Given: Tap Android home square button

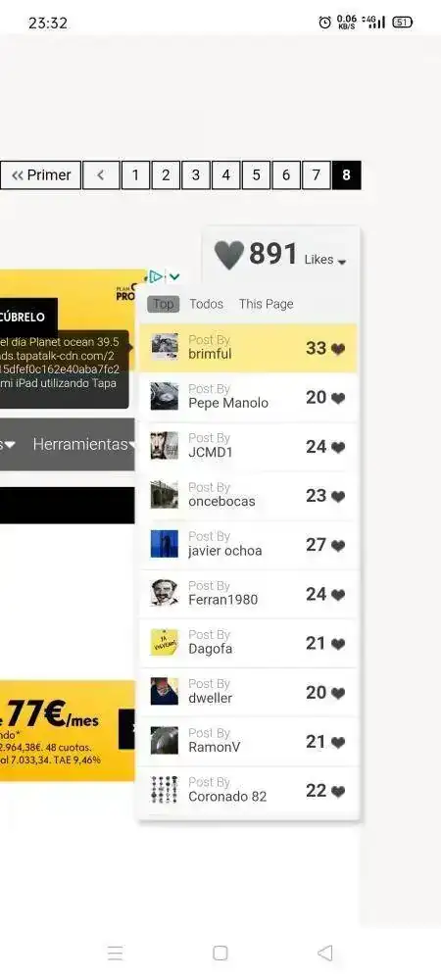Looking at the screenshot, I should pos(220,953).
